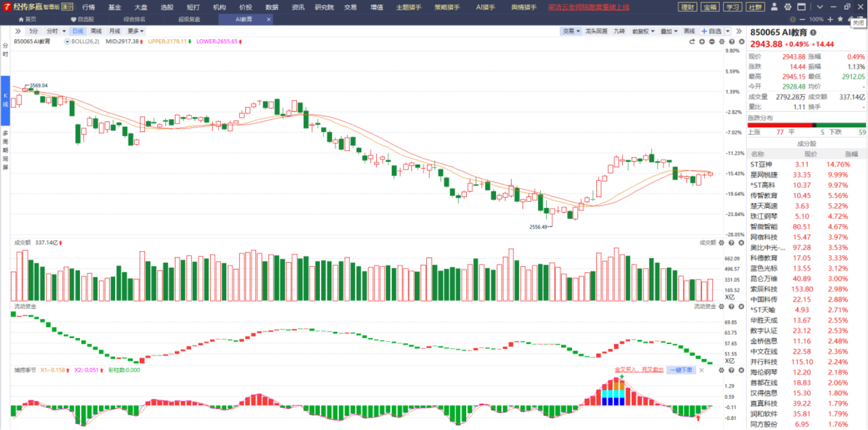Click the 理财 button
The image size is (868, 430).
click(x=688, y=7)
